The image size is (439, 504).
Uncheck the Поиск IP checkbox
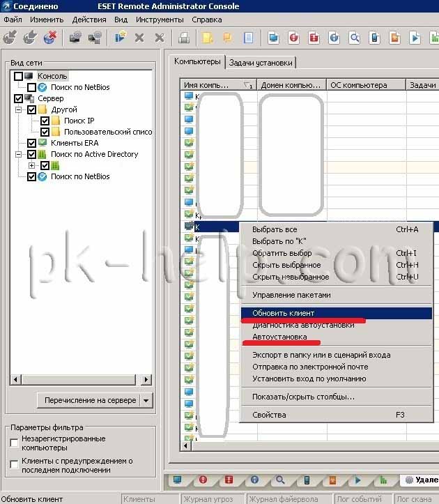pos(45,121)
